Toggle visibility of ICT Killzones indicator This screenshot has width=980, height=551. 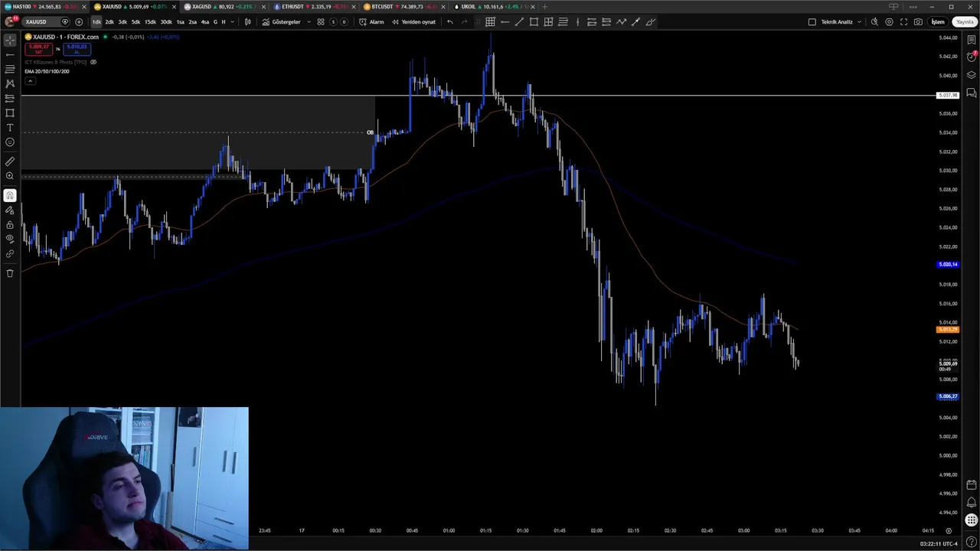(x=93, y=62)
